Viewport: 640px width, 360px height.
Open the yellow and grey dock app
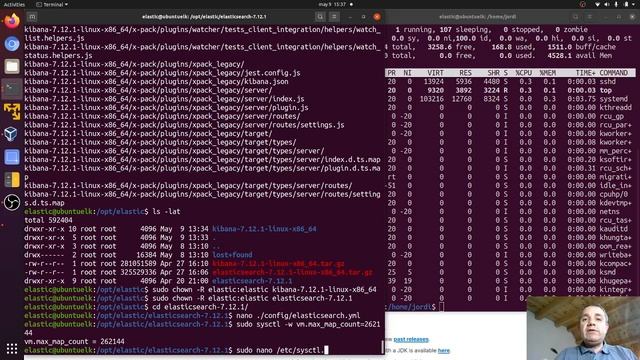click(x=12, y=180)
